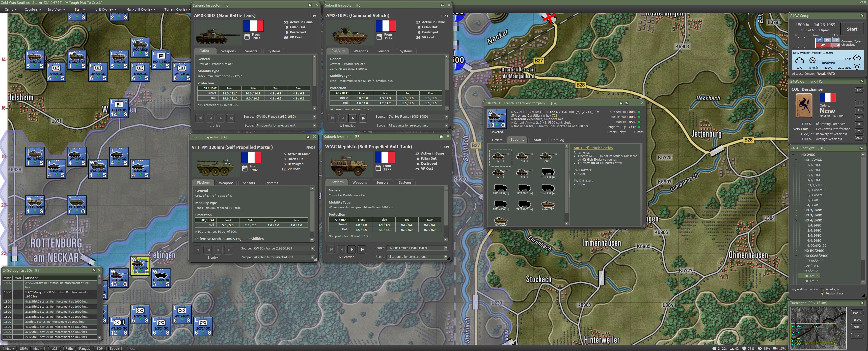Image resolution: width=868 pixels, height=351 pixels.
Task: Click the Start button in 24GC Setup
Action: [x=852, y=29]
